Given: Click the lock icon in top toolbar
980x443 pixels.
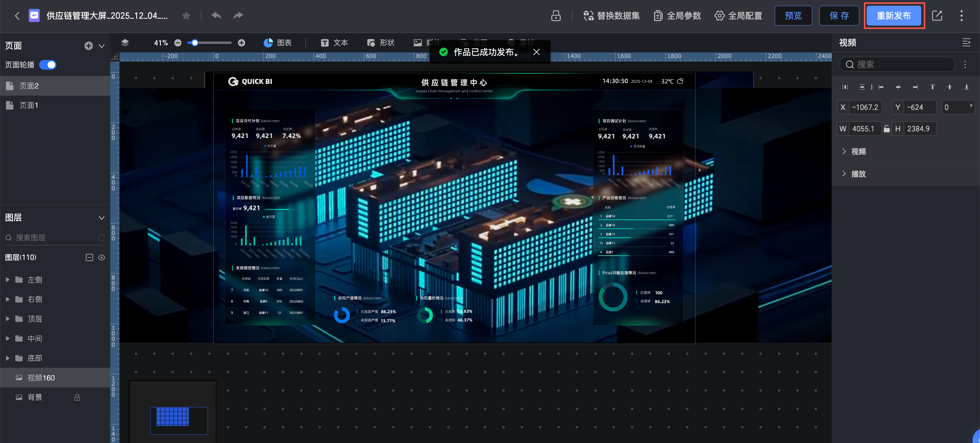Looking at the screenshot, I should click(556, 16).
